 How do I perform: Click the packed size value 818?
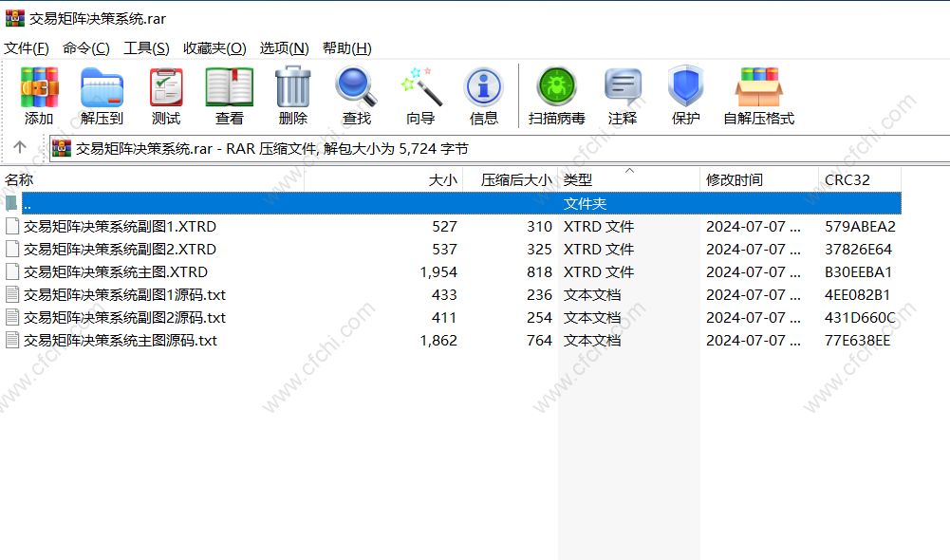(539, 271)
